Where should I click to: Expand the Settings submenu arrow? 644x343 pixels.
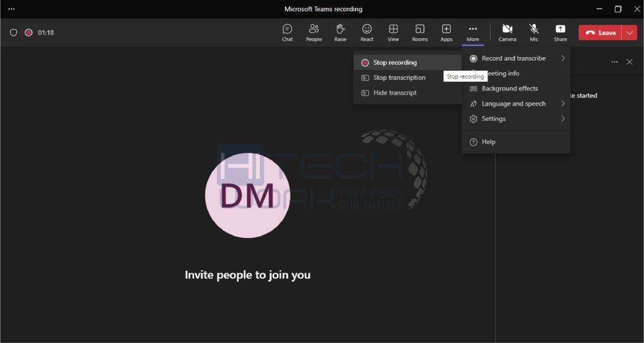tap(563, 119)
